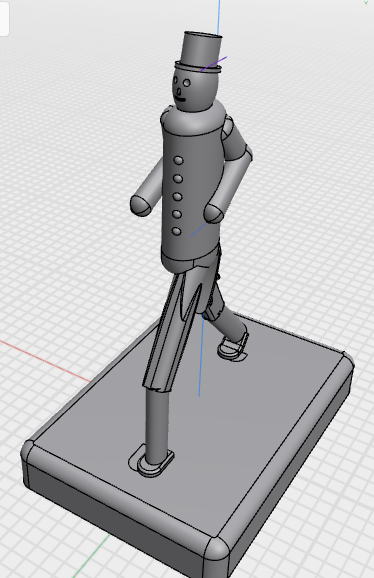The image size is (374, 578).
Task: Select the top coat button on the torso
Action: click(179, 161)
